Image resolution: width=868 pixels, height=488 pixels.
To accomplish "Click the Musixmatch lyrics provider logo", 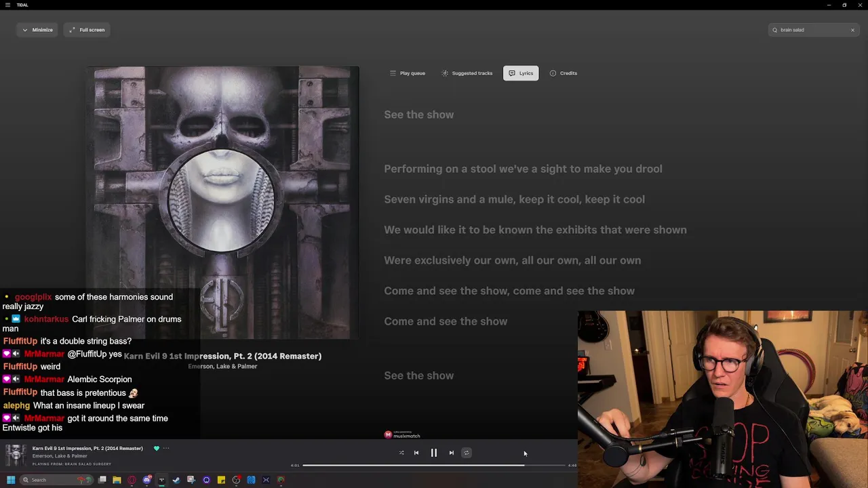I will (x=402, y=435).
